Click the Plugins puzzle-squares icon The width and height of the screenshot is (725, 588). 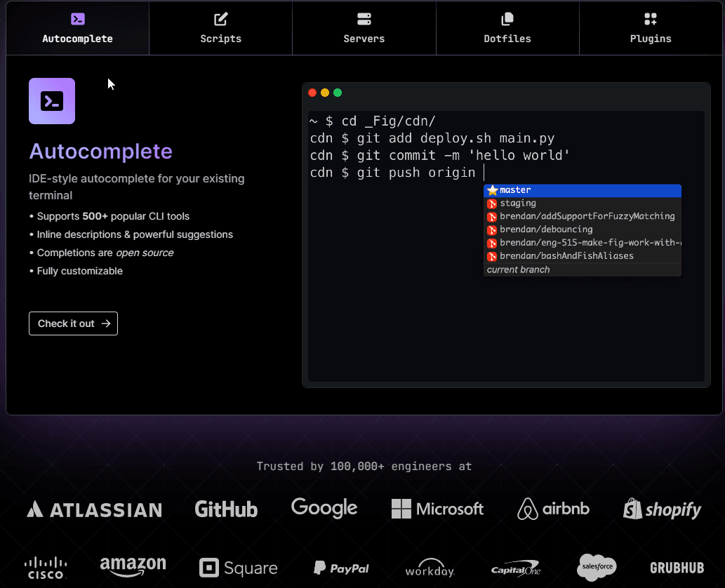tap(650, 19)
